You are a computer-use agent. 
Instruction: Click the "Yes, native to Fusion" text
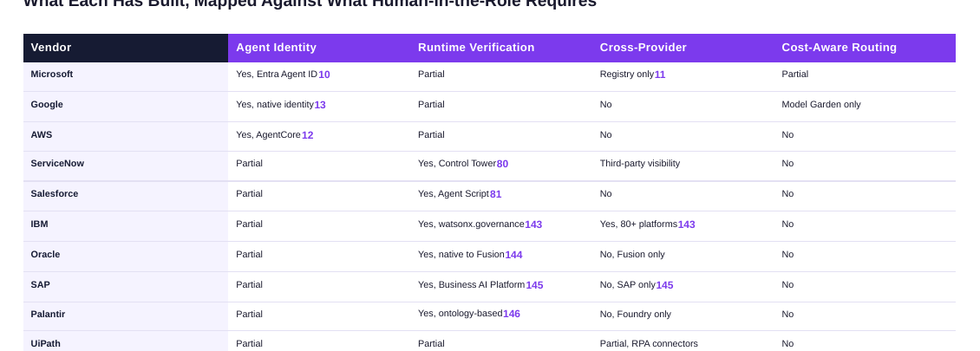[x=461, y=254]
